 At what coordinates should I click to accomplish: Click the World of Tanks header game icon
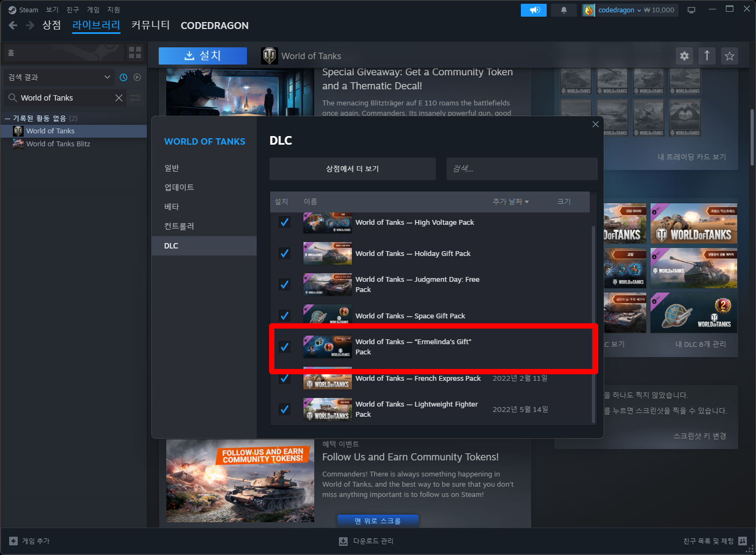coord(270,56)
